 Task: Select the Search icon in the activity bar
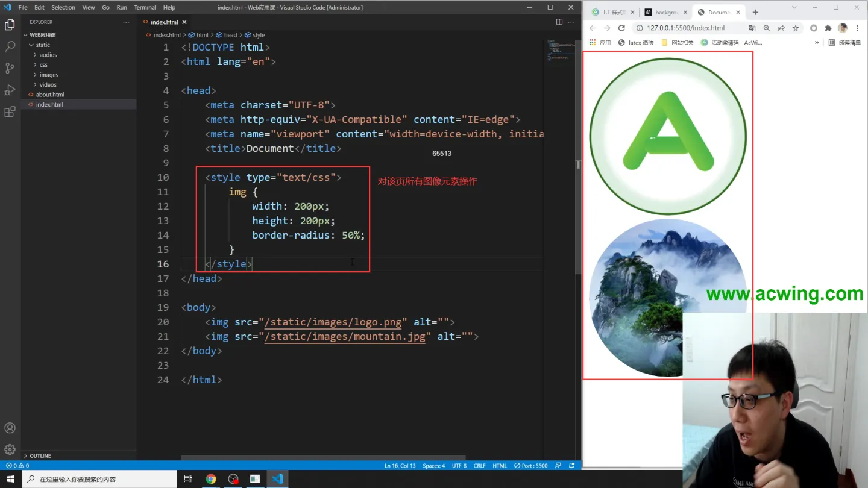pos(10,46)
